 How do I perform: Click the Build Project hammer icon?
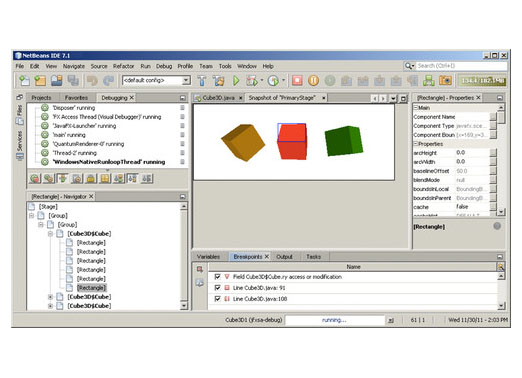pos(202,81)
